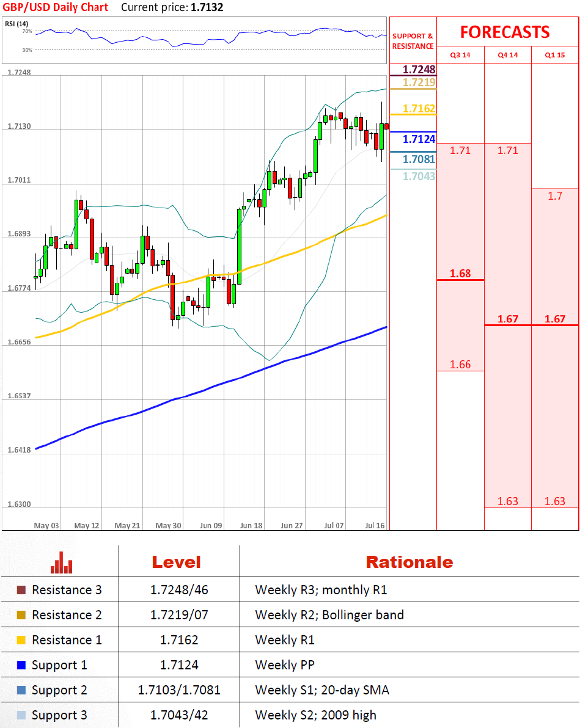This screenshot has width=580, height=728.
Task: Click the level cell 1.7043/42
Action: (x=179, y=715)
